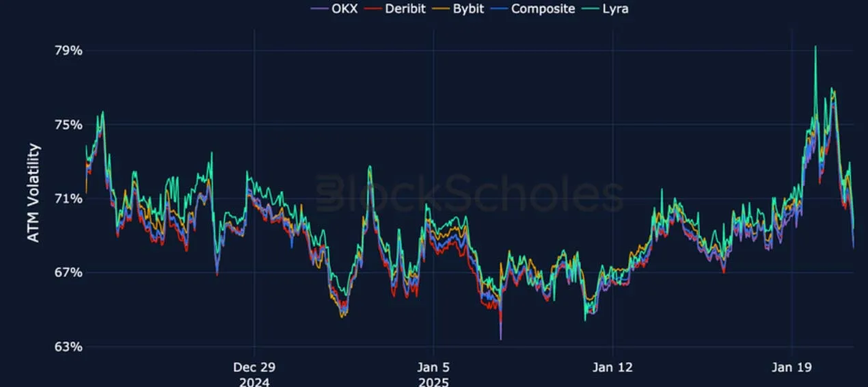This screenshot has height=387, width=868.
Task: Toggle the OKX series in legend
Action: [x=334, y=9]
